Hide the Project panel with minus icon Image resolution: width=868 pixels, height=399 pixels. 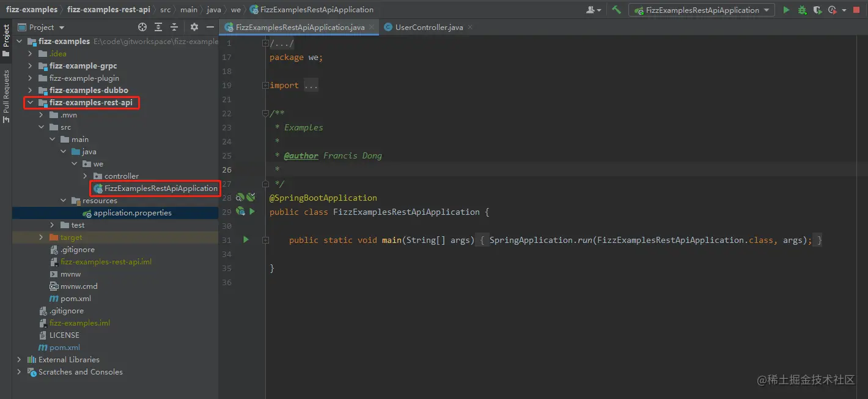click(x=210, y=27)
